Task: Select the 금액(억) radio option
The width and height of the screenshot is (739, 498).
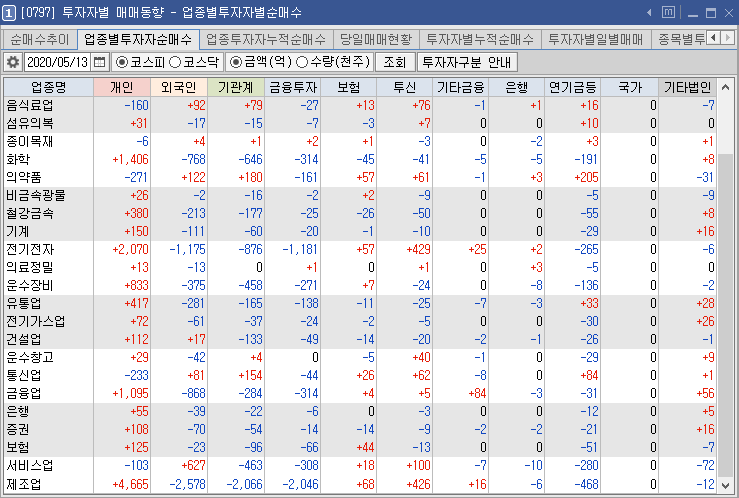Action: 236,62
